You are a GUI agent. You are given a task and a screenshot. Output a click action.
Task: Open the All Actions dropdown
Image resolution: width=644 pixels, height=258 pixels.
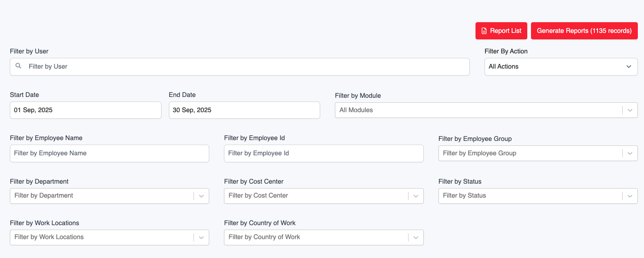click(561, 67)
